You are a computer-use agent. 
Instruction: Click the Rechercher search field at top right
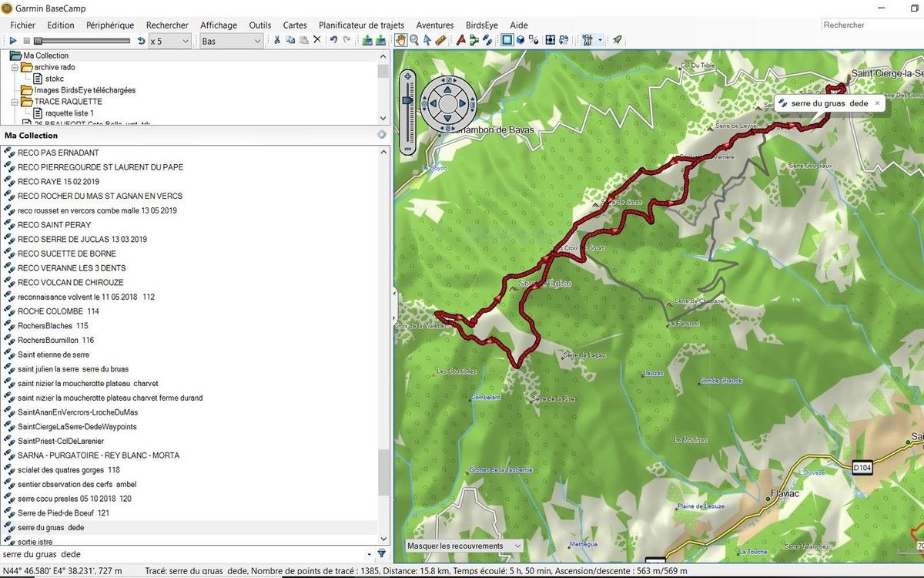pyautogui.click(x=872, y=25)
